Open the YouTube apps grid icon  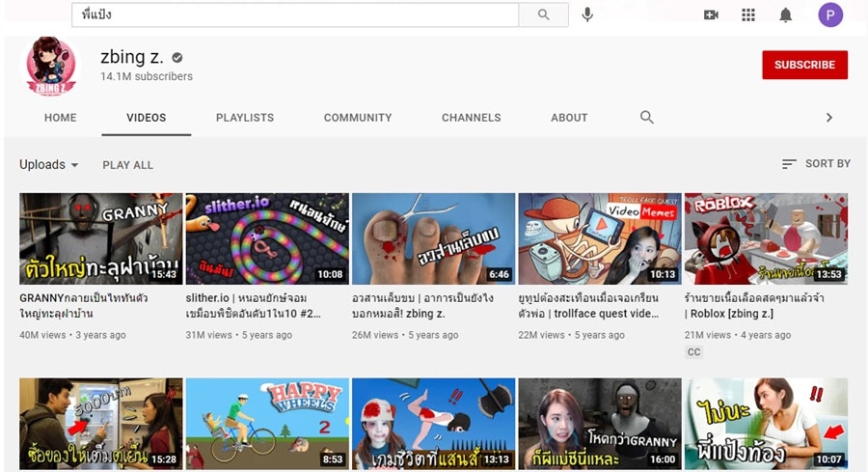click(747, 14)
